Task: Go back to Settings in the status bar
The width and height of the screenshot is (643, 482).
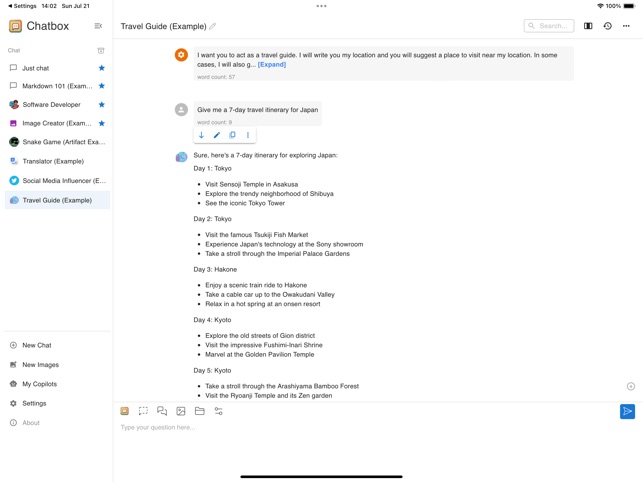Action: coord(23,6)
